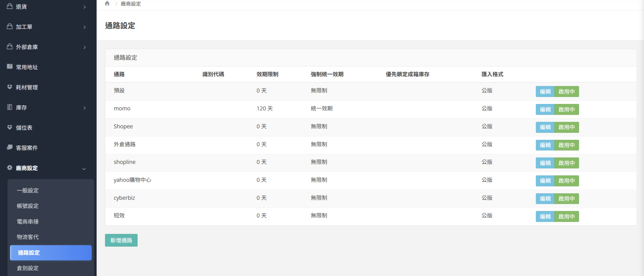
Task: Edit the 預設 channel row
Action: (545, 92)
